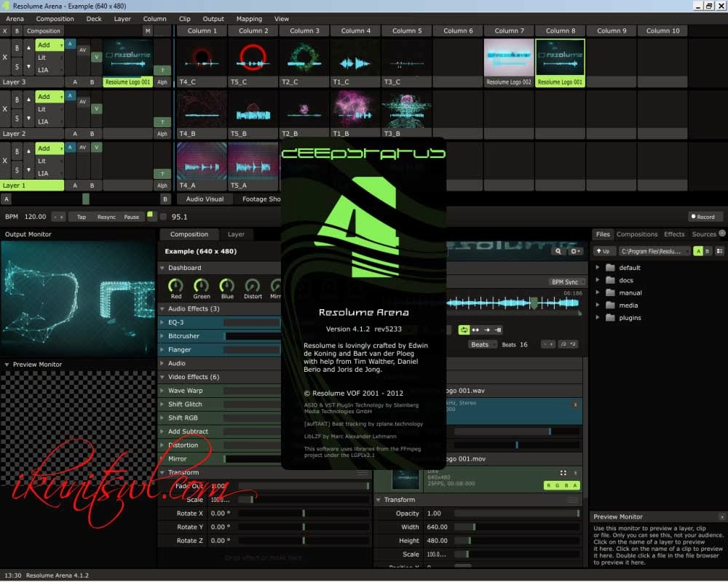Open the Deck menu
Screen dimensions: 728x582
(x=94, y=19)
